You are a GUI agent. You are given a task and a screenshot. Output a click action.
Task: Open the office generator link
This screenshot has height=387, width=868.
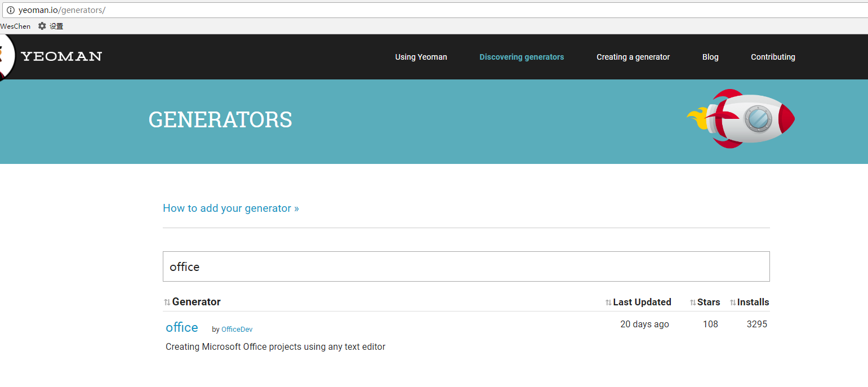point(182,327)
